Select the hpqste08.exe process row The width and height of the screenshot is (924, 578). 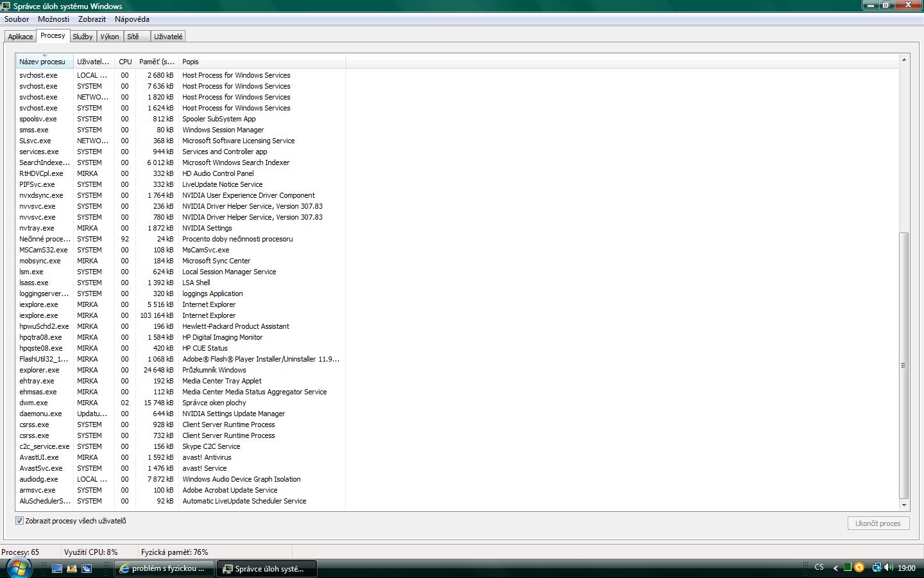click(180, 348)
